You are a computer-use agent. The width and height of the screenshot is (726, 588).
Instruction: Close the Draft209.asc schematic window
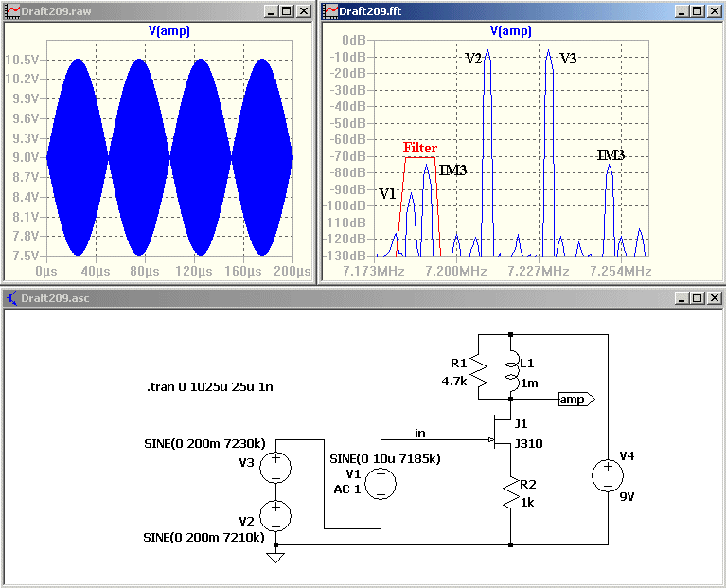714,298
